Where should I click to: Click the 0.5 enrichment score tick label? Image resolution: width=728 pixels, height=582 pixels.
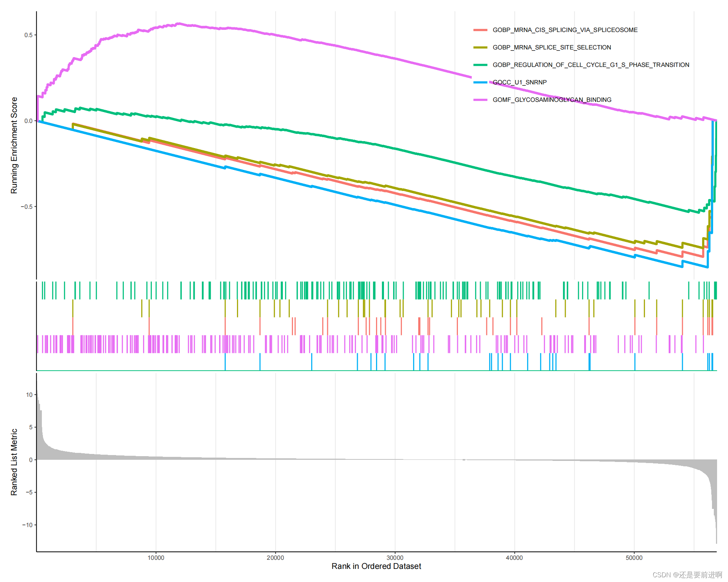pyautogui.click(x=28, y=35)
